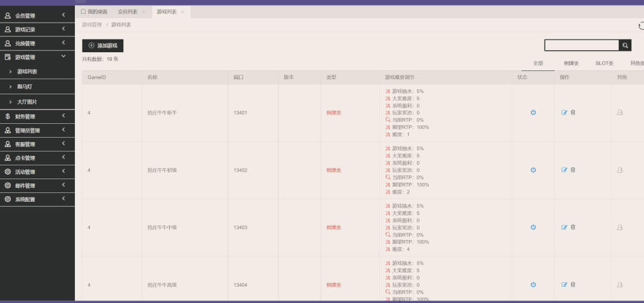Click the 当前RTP magnifier icon for port 13401
This screenshot has height=303, width=644.
pos(387,120)
